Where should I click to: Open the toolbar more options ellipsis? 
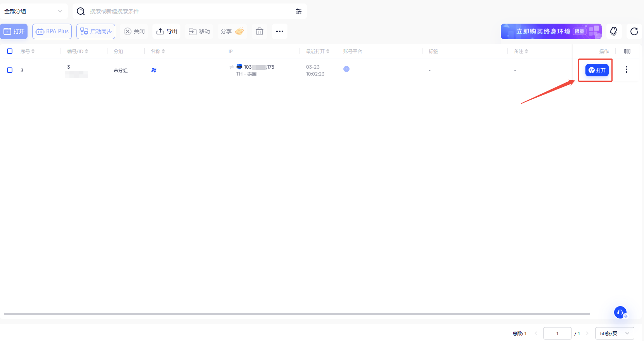coord(280,31)
